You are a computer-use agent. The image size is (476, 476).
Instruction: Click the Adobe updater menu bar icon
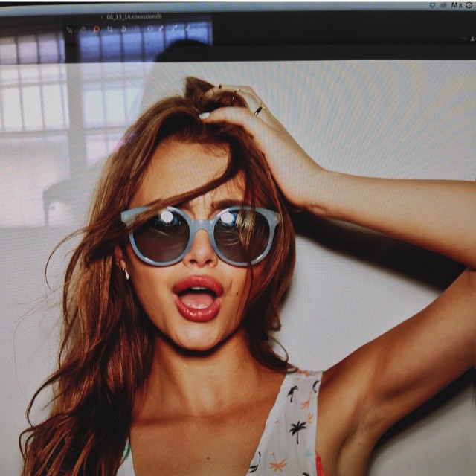click(x=456, y=4)
